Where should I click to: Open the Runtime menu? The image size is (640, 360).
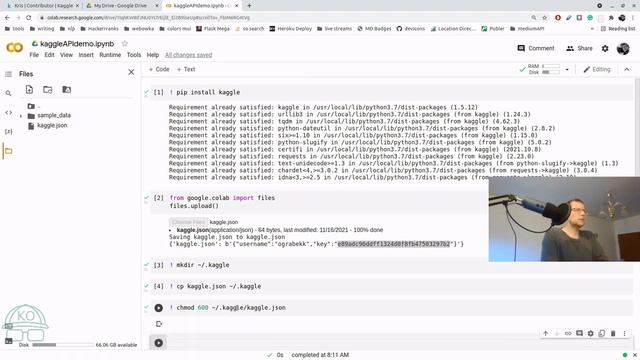pyautogui.click(x=110, y=55)
